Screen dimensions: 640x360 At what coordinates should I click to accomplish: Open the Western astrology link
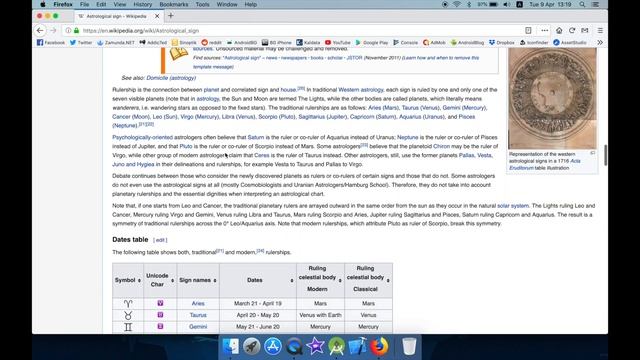361,90
